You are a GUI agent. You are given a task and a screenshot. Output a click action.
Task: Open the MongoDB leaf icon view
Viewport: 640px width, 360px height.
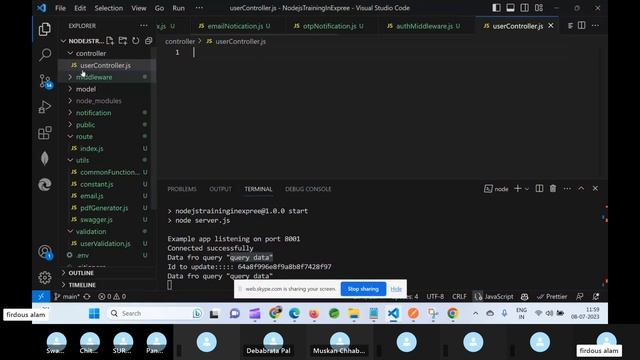coord(44,159)
